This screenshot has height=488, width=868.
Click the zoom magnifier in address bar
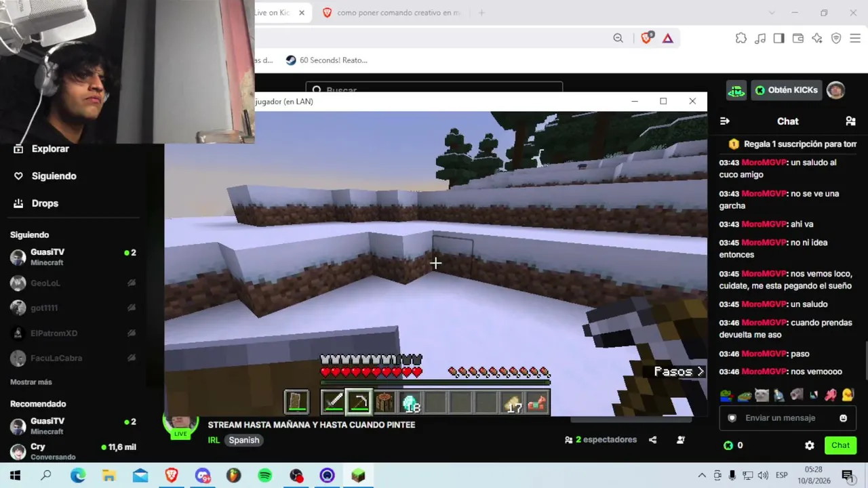pyautogui.click(x=618, y=39)
